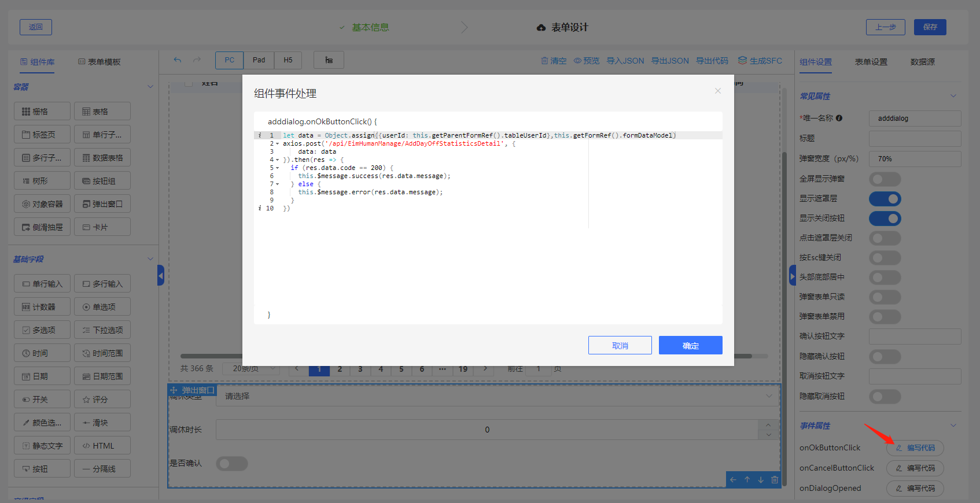This screenshot has height=503, width=980.
Task: Open the component tree hierarchy icon
Action: 329,60
